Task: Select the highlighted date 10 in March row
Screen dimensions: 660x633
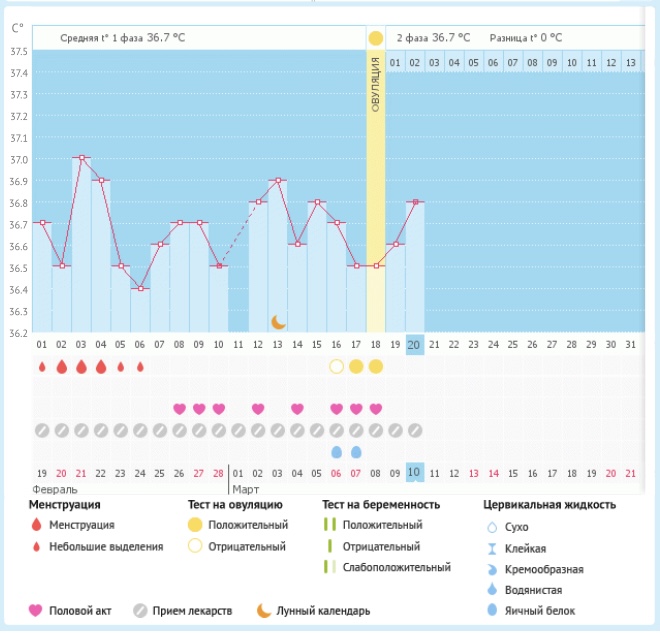Action: (415, 473)
